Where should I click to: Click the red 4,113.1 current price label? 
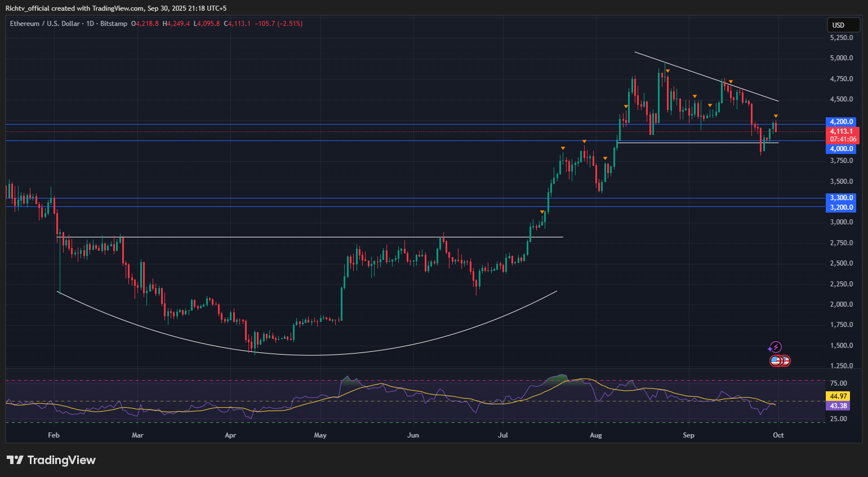point(842,131)
